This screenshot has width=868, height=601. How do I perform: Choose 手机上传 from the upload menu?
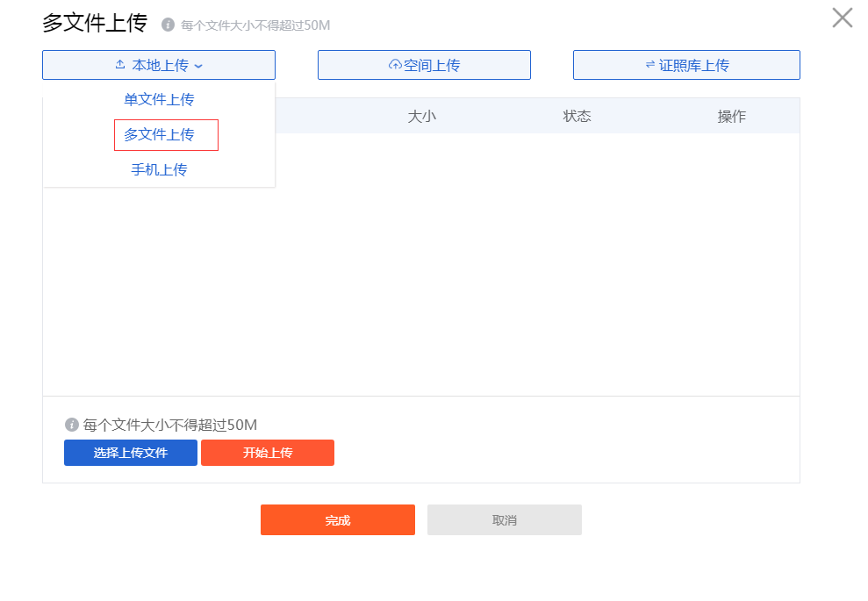(158, 169)
